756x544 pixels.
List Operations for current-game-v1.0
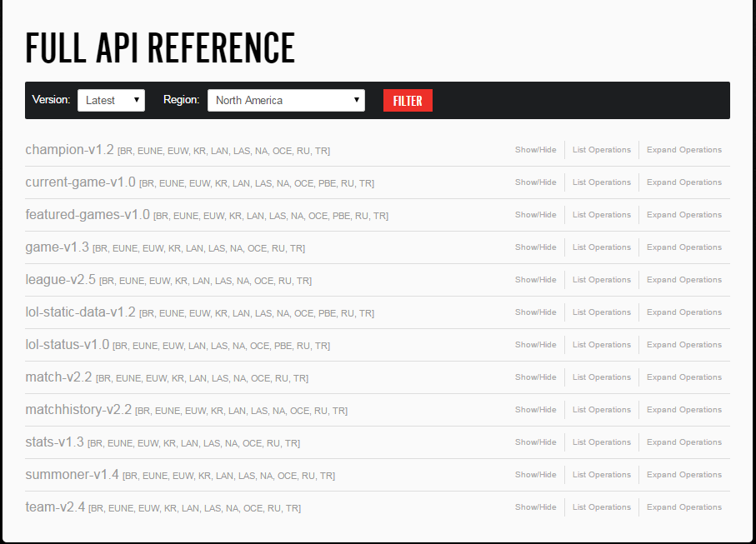point(602,182)
